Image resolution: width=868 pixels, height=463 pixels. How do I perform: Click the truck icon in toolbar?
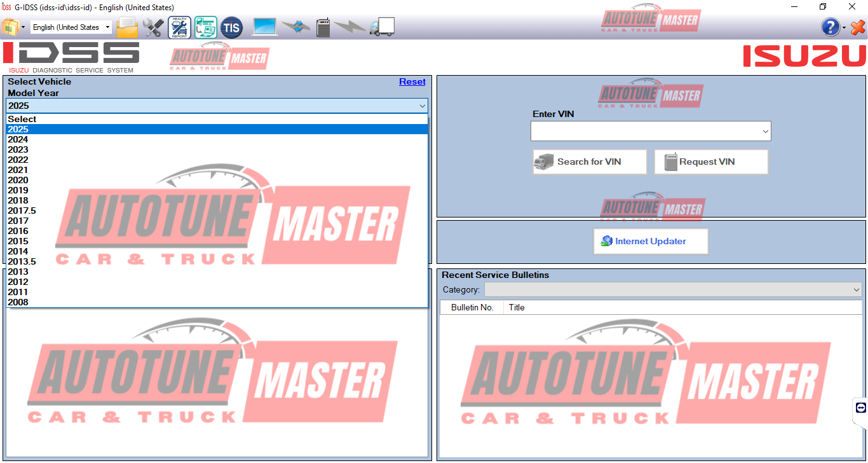(383, 27)
